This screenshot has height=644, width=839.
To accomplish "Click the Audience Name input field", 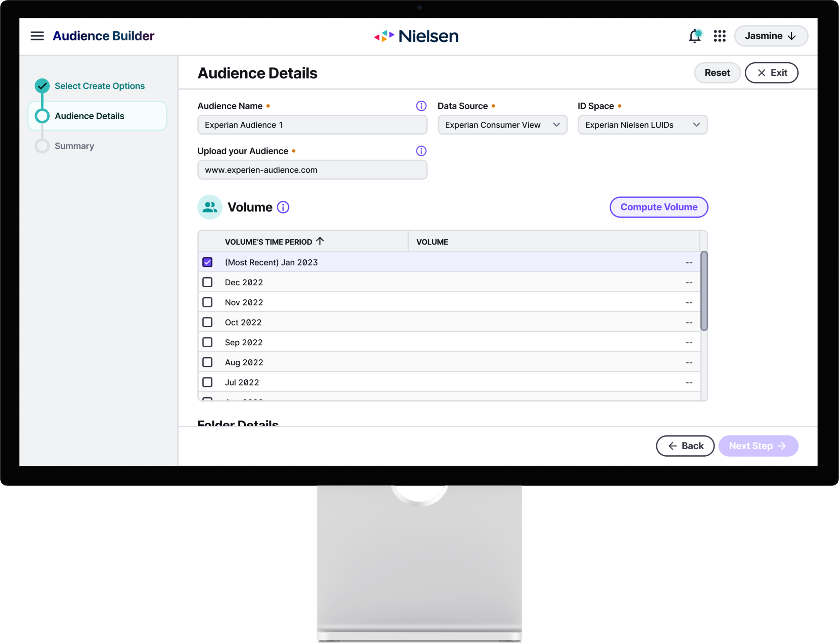I will [x=312, y=125].
